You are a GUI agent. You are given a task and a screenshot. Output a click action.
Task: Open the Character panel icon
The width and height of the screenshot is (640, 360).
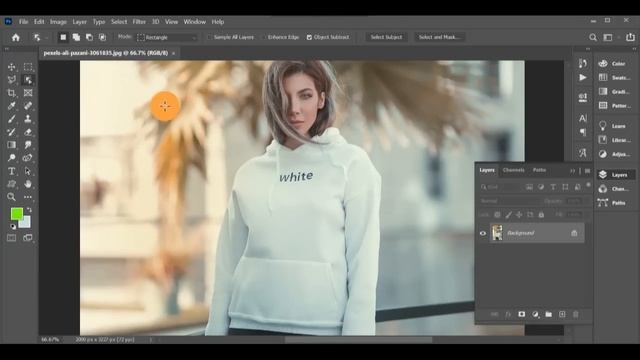[582, 118]
